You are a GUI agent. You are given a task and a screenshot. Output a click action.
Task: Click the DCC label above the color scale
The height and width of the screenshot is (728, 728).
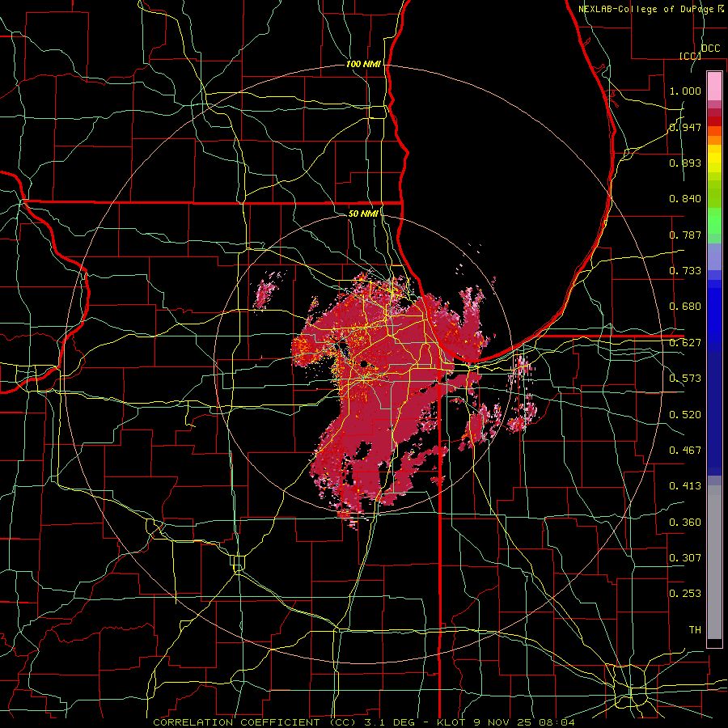coord(710,49)
